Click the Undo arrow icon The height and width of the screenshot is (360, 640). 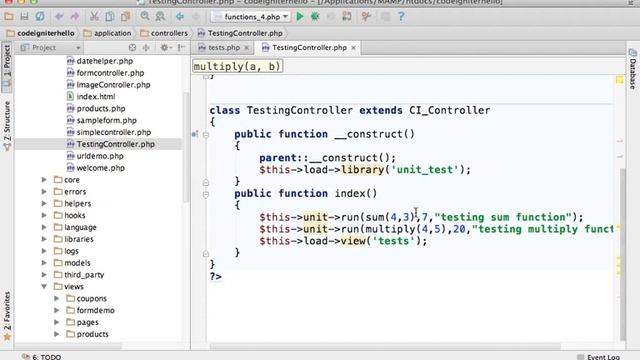click(x=59, y=17)
